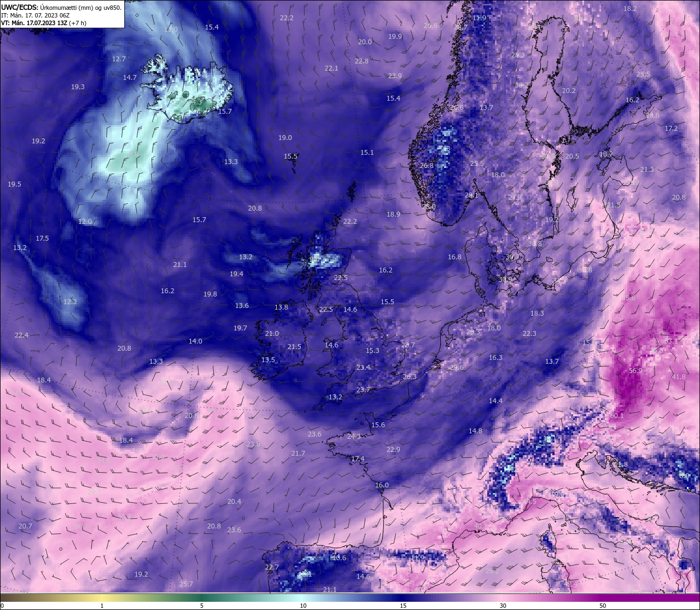Click the IT: Mán. 17.07.2023 06Z line
Screen dimensions: 700x610
[x=35, y=15]
